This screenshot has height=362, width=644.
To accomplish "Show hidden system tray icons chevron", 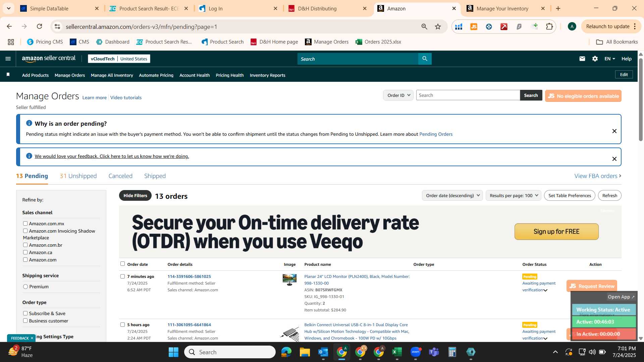I will click(x=555, y=352).
